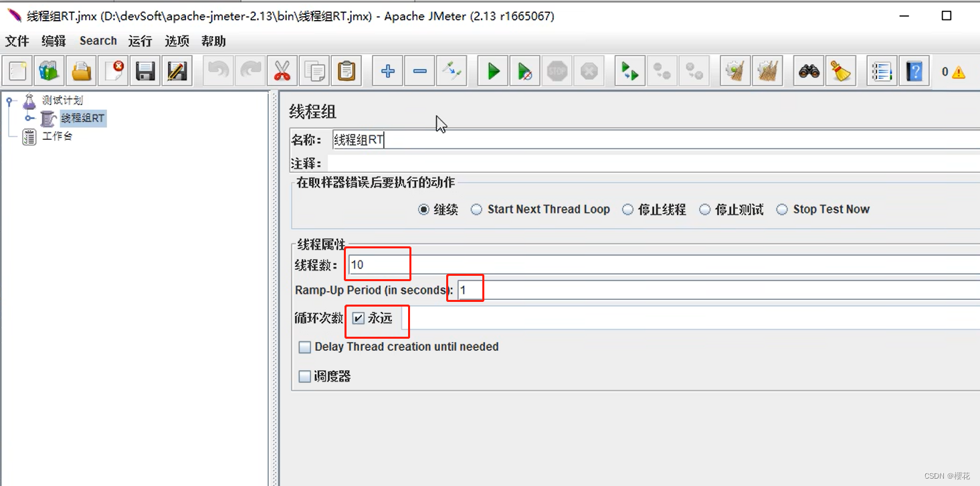Open Help with question mark icon
980x486 pixels.
pos(914,70)
